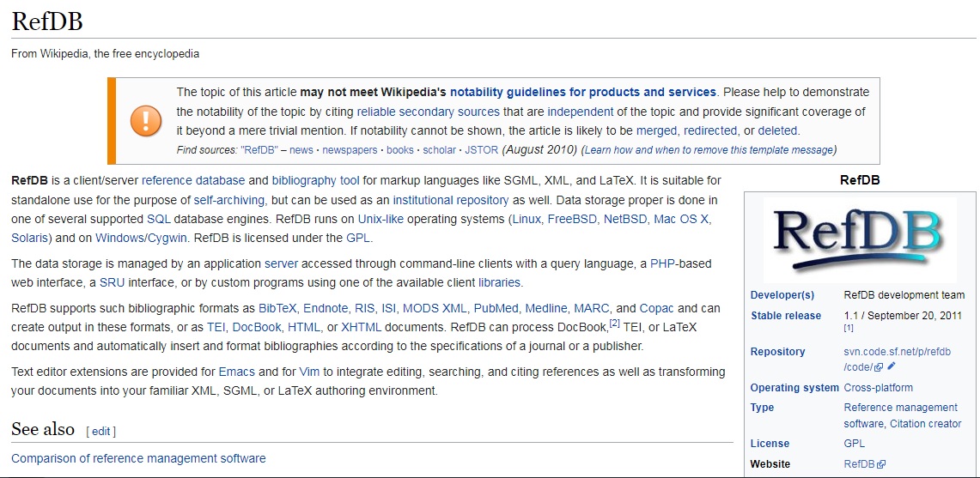980x478 pixels.
Task: Open the Linux link
Action: [x=527, y=220]
